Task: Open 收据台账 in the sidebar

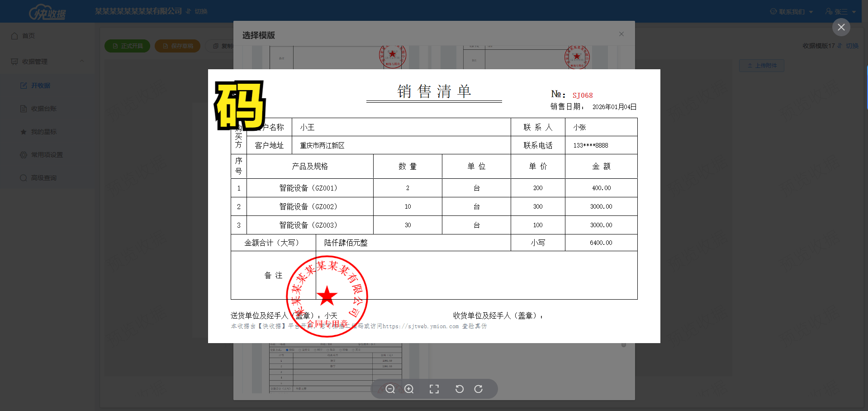Action: click(x=43, y=109)
